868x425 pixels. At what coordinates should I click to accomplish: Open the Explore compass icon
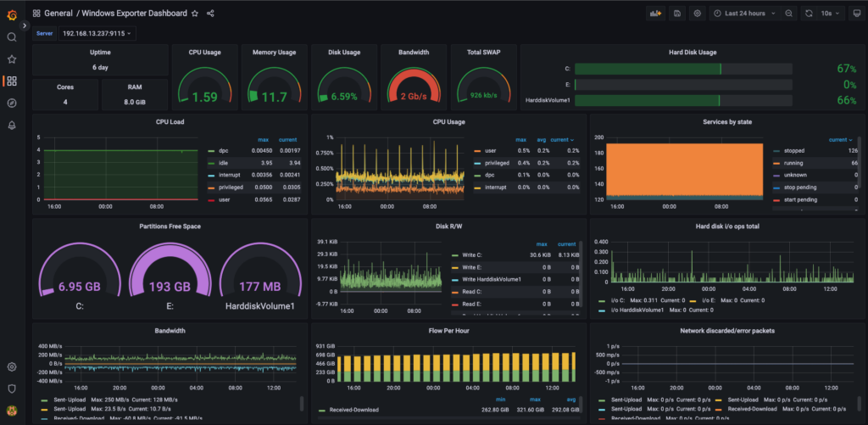(x=12, y=103)
